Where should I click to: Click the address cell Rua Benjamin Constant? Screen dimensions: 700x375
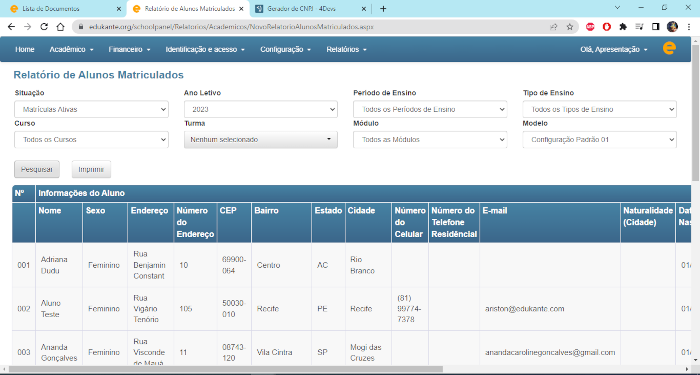point(149,265)
